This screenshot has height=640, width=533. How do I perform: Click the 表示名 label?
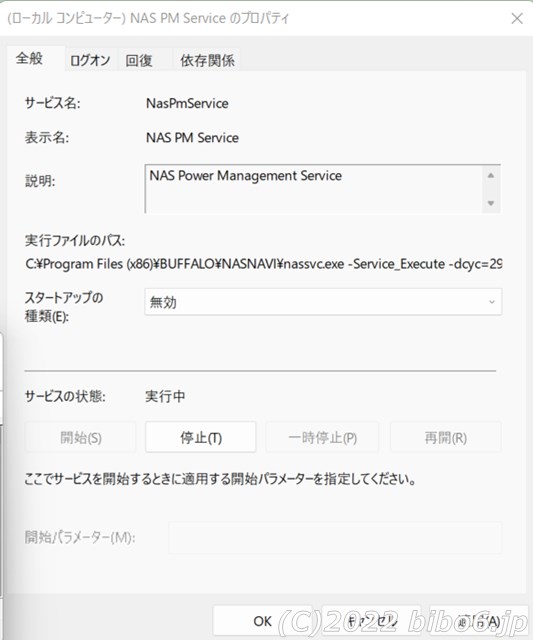(x=47, y=138)
